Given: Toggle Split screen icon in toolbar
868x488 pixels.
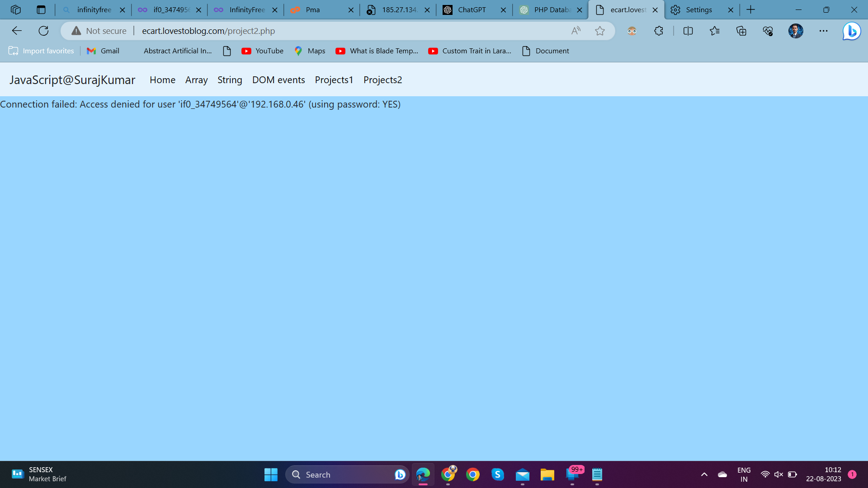Looking at the screenshot, I should (x=688, y=31).
